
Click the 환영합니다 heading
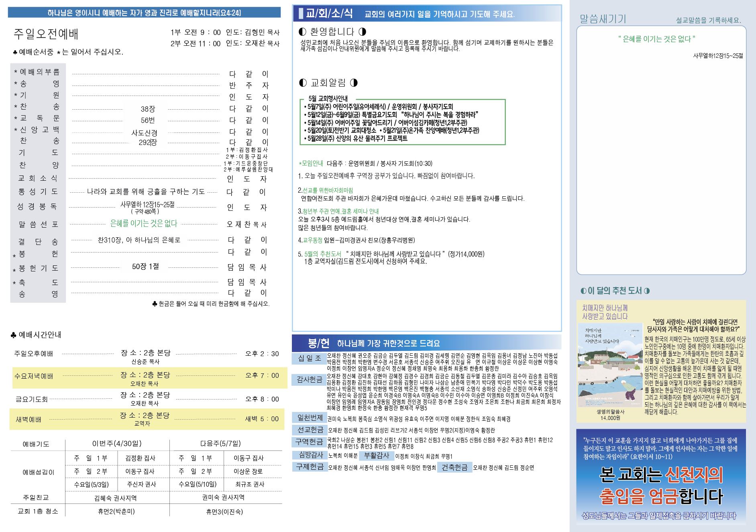pyautogui.click(x=332, y=31)
